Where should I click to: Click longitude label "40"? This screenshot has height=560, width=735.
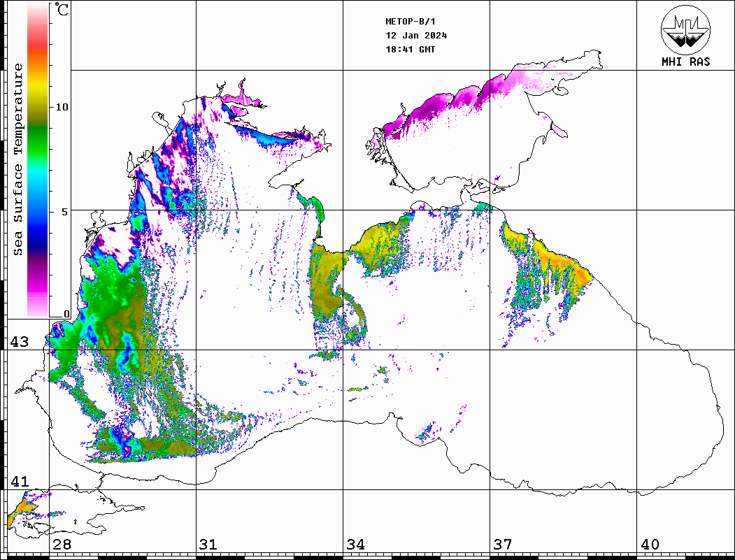650,545
